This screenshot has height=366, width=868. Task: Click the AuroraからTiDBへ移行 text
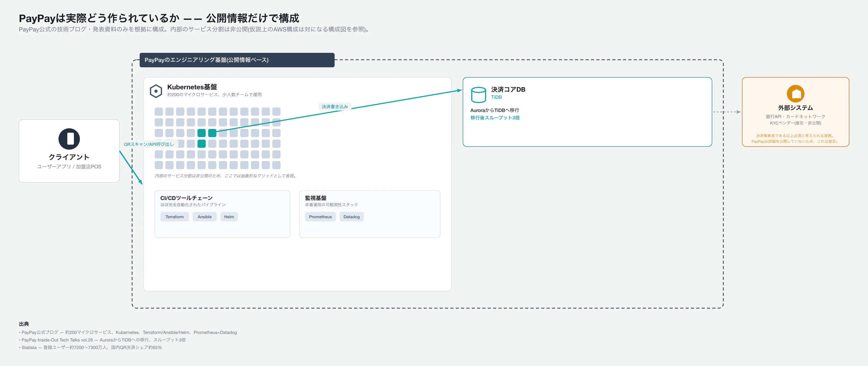coord(495,110)
